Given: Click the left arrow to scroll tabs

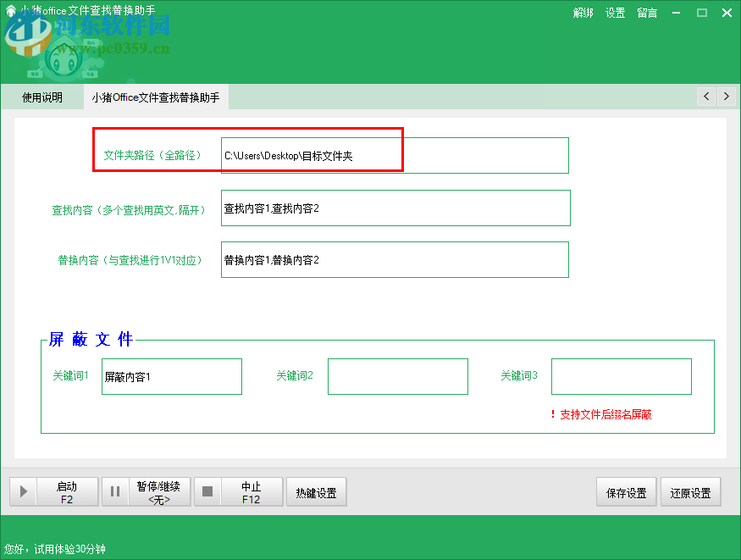Looking at the screenshot, I should (706, 97).
